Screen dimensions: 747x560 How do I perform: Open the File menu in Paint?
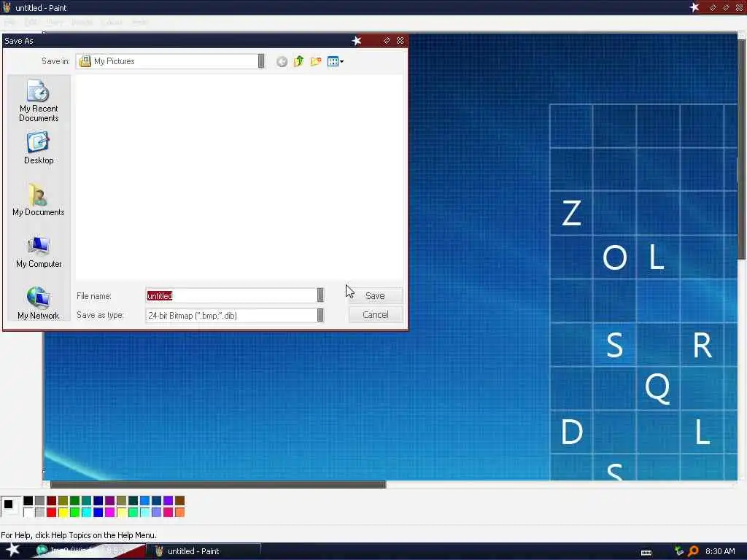tap(9, 23)
